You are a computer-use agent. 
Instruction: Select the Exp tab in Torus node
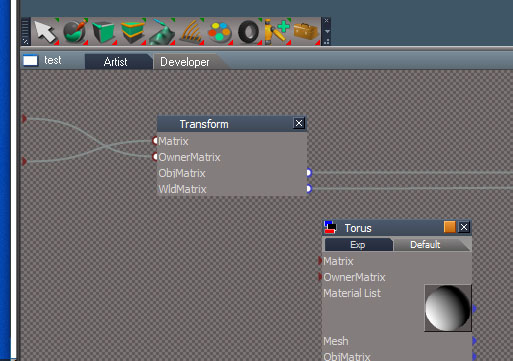(358, 245)
